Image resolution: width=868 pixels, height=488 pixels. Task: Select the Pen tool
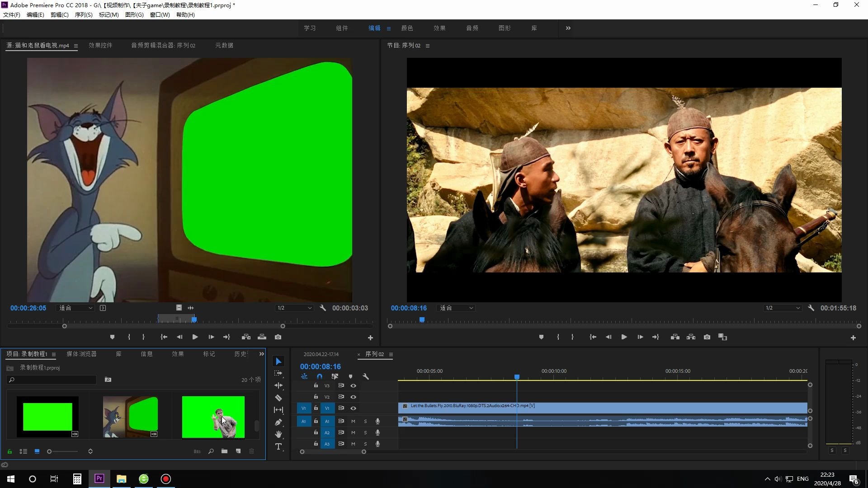click(278, 422)
